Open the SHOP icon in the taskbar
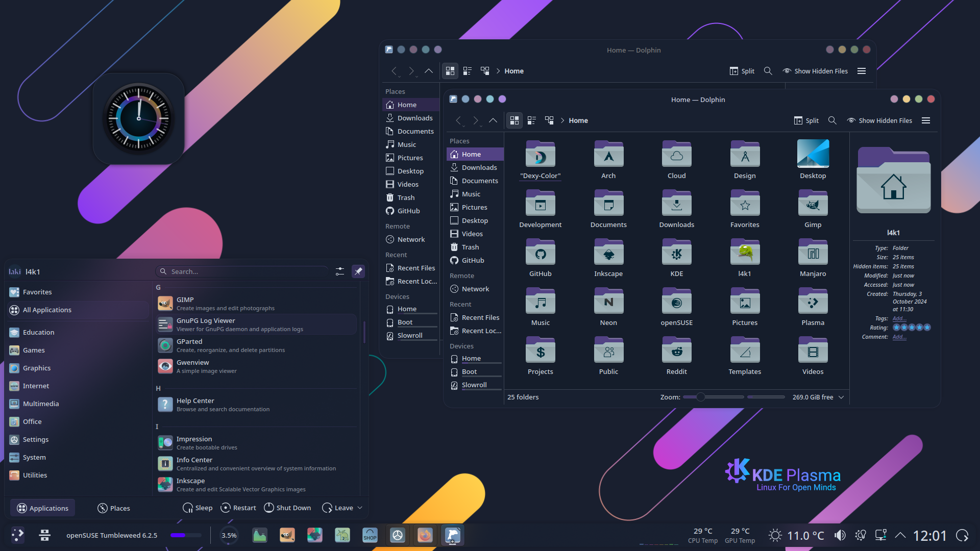Image resolution: width=980 pixels, height=551 pixels. (370, 535)
